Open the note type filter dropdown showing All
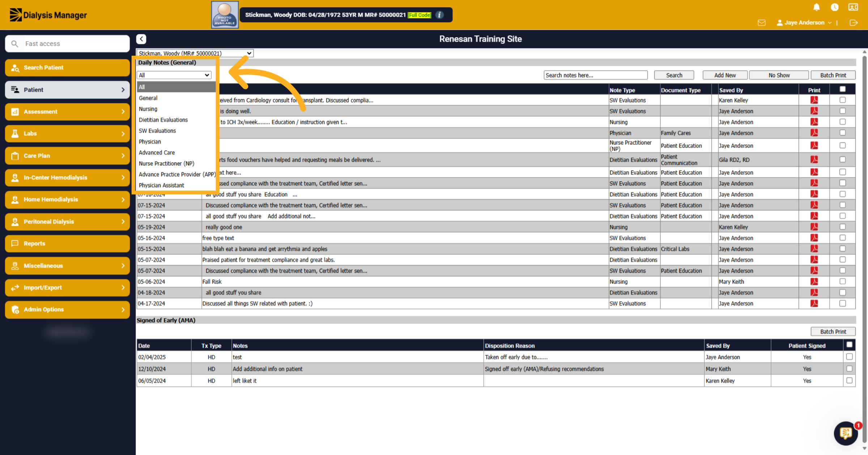The width and height of the screenshot is (868, 455). [174, 75]
